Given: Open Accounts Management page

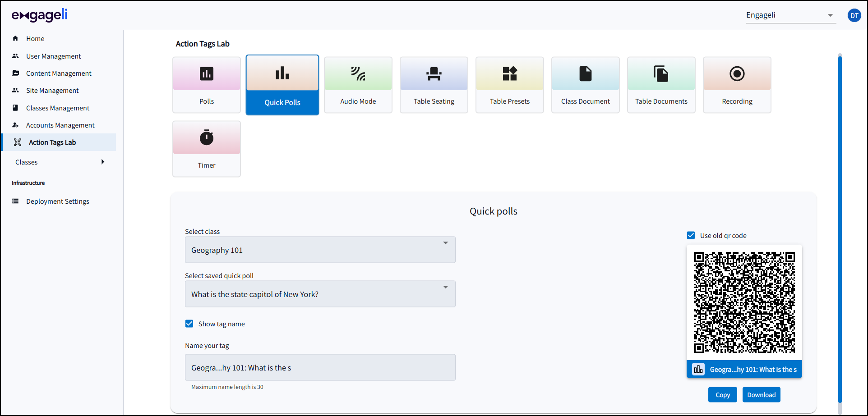Looking at the screenshot, I should coord(60,125).
